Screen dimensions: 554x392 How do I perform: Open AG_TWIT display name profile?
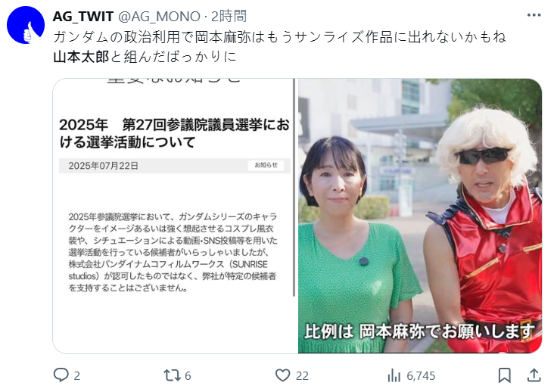point(83,16)
